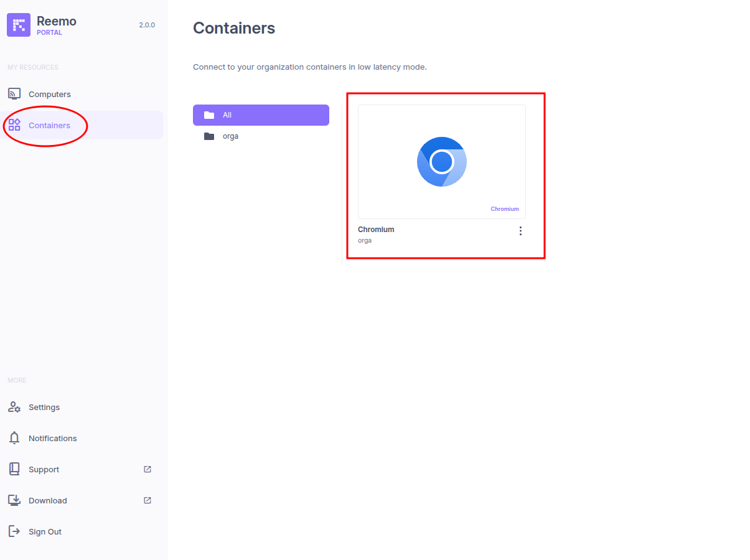
Task: Click the Chromium browser logo
Action: 442,162
